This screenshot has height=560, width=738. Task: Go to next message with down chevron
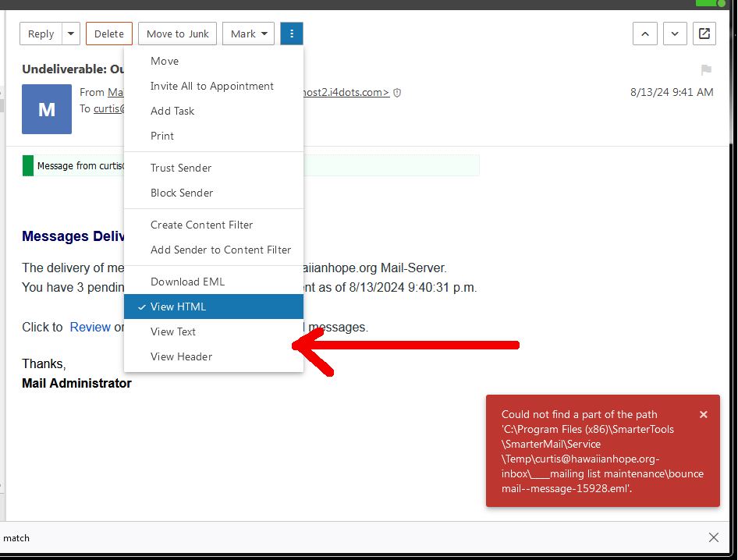point(675,34)
